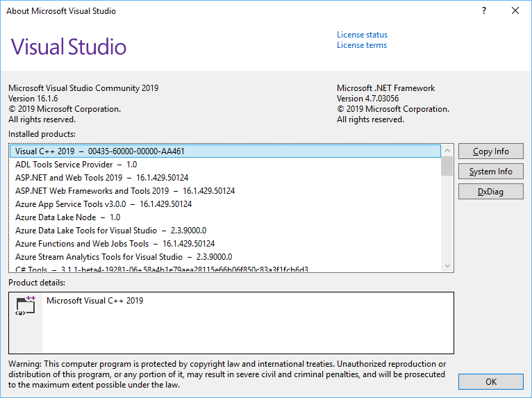Launch DxDiag from the button
Viewport: 532px width, 398px height.
(490, 192)
